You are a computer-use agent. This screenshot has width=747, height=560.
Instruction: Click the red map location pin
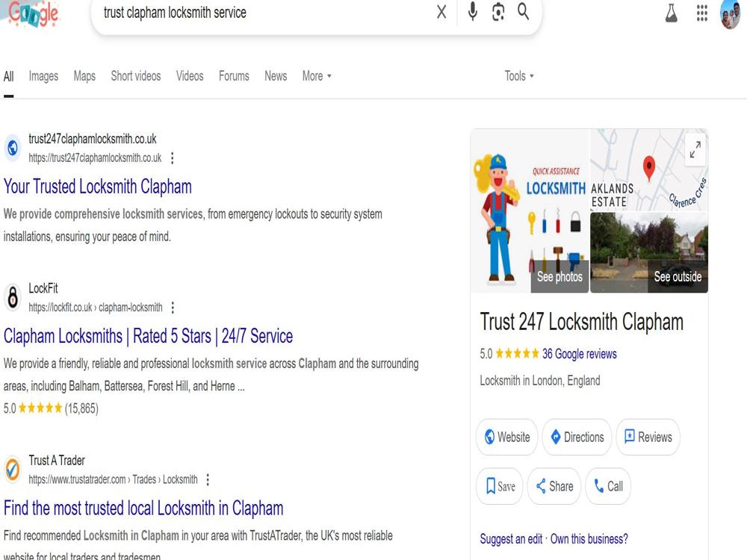649,168
